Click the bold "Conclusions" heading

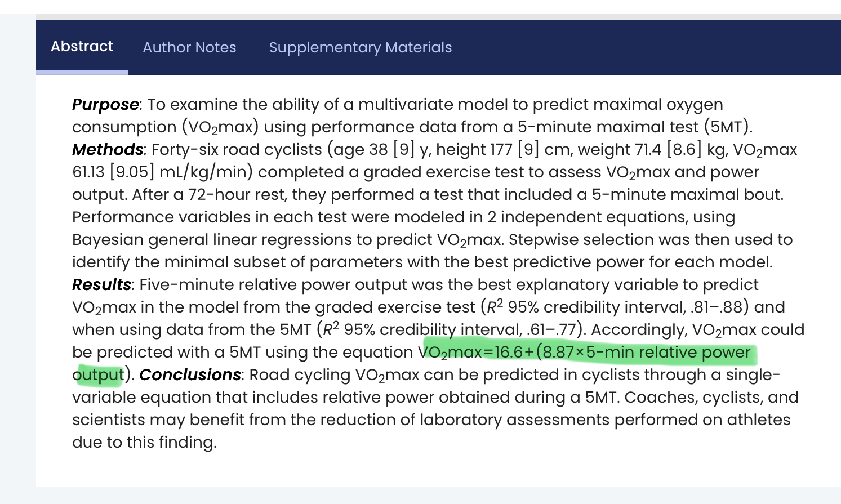tap(190, 375)
